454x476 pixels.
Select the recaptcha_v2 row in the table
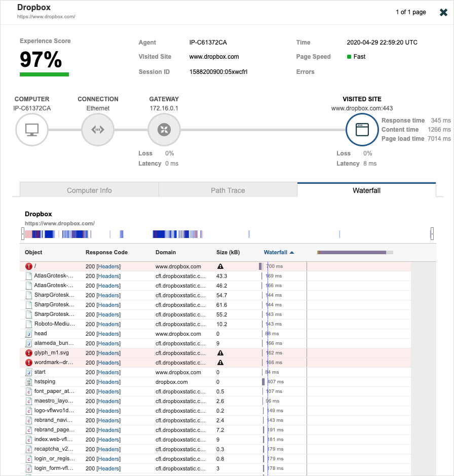pyautogui.click(x=54, y=449)
